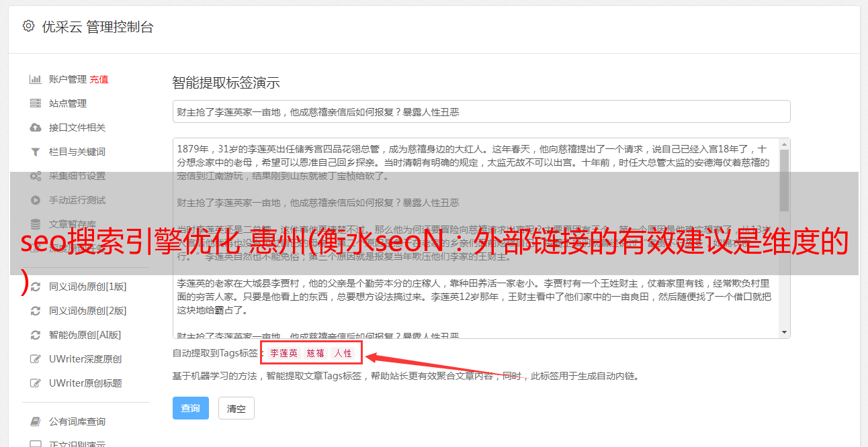This screenshot has height=447, width=868.
Task: Select the 智能伪原创[AI版] refresh icon
Action: pyautogui.click(x=36, y=335)
